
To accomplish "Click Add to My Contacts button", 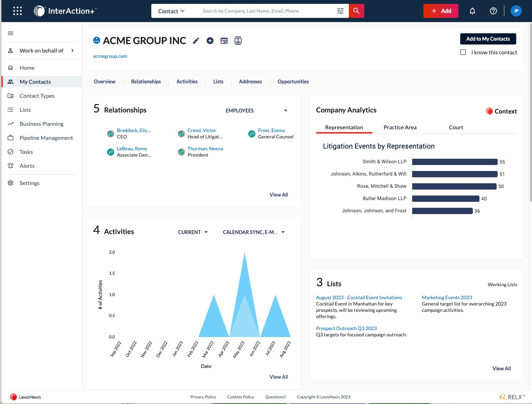I will click(x=488, y=39).
